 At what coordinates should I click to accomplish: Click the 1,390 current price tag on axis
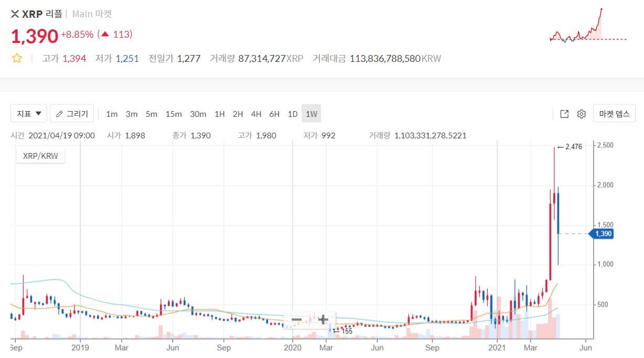click(x=602, y=234)
